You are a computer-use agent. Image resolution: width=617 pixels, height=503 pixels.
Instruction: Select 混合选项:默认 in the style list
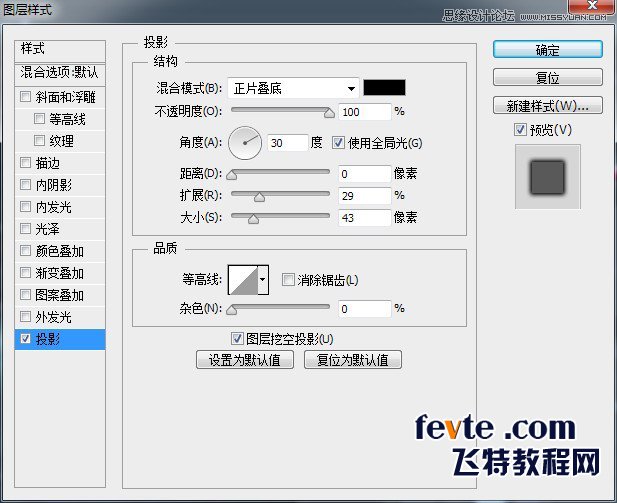[x=60, y=73]
